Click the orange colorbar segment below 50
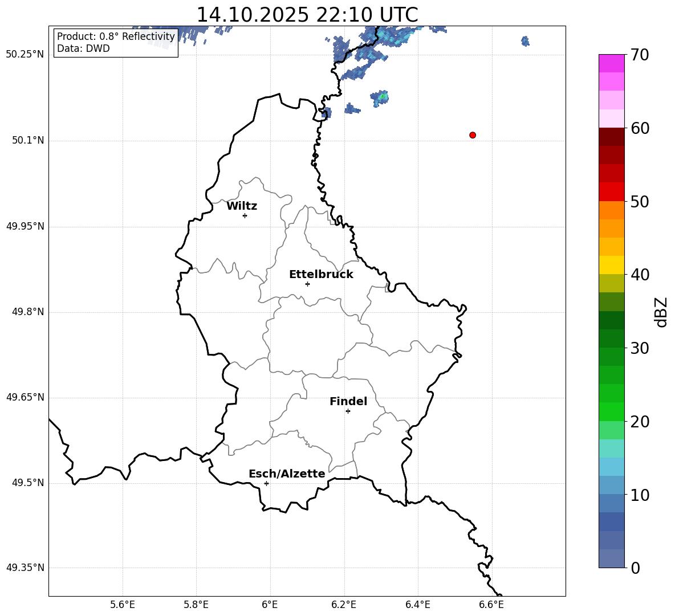Image resolution: width=675 pixels, height=616 pixels. pos(612,210)
